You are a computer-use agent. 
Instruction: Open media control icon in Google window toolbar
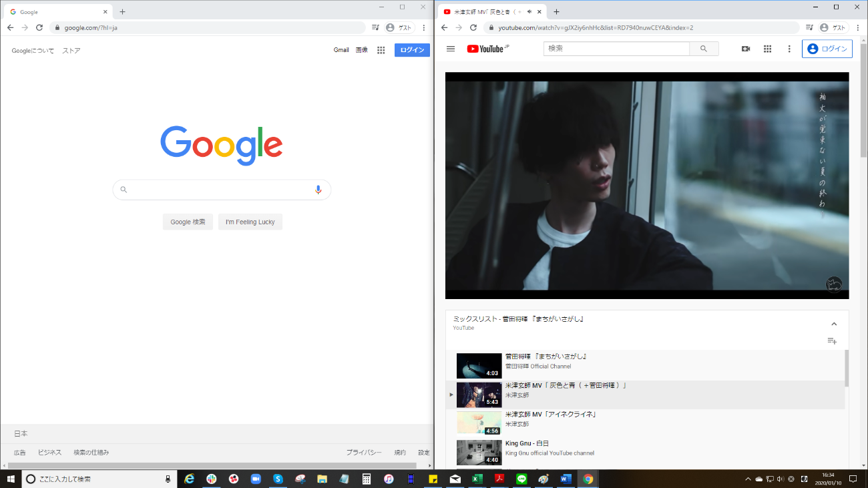375,27
